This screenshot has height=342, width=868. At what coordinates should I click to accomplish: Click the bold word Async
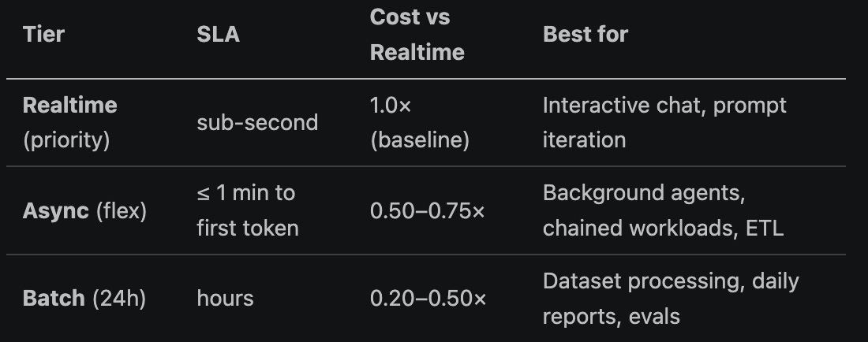[x=55, y=211]
